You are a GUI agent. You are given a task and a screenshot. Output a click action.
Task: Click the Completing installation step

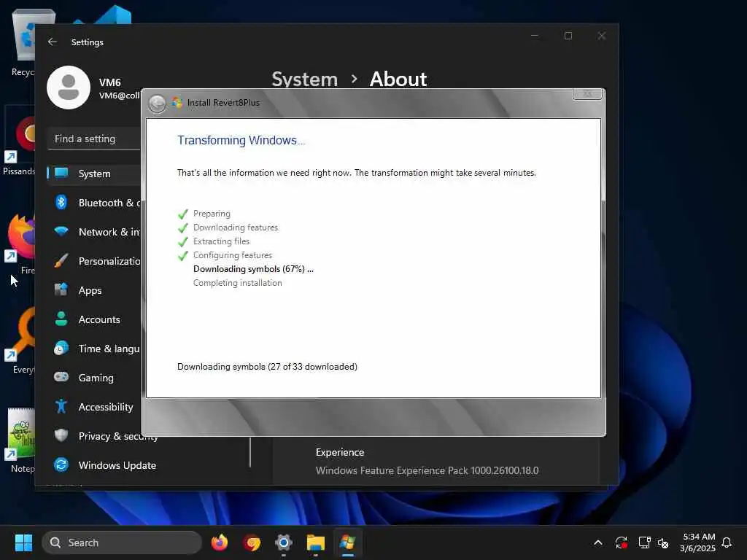pos(237,283)
